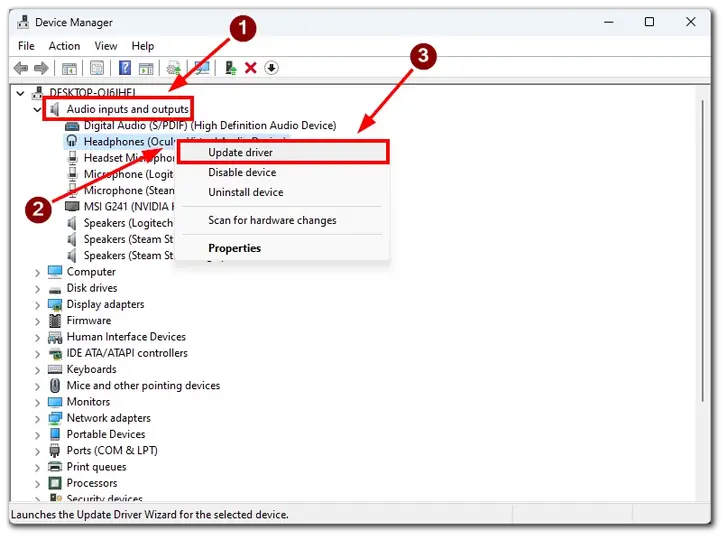Expand the Display adapters chevron
The height and width of the screenshot is (540, 727).
[x=37, y=305]
